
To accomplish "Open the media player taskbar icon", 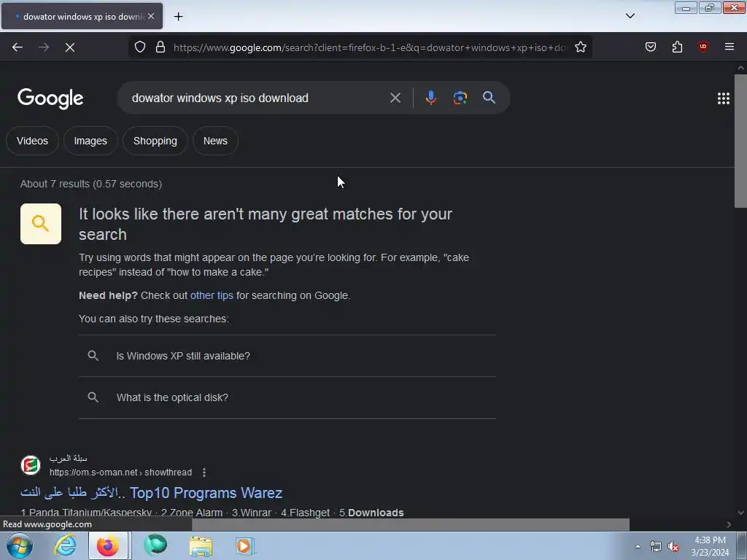I will (245, 546).
